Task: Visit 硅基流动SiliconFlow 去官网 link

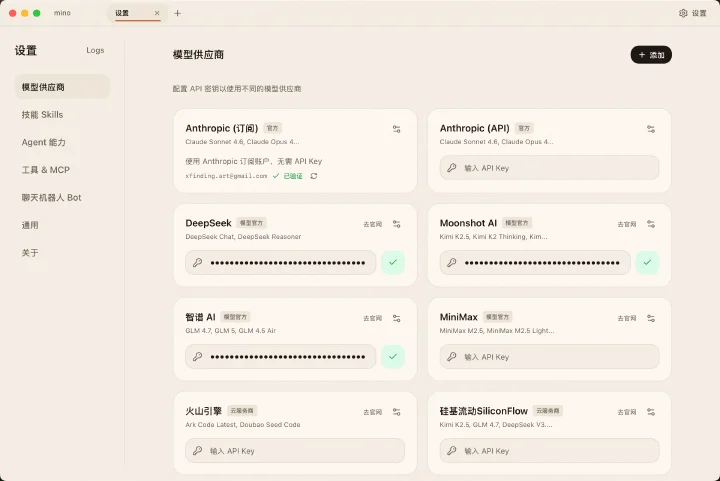Action: [x=627, y=413]
